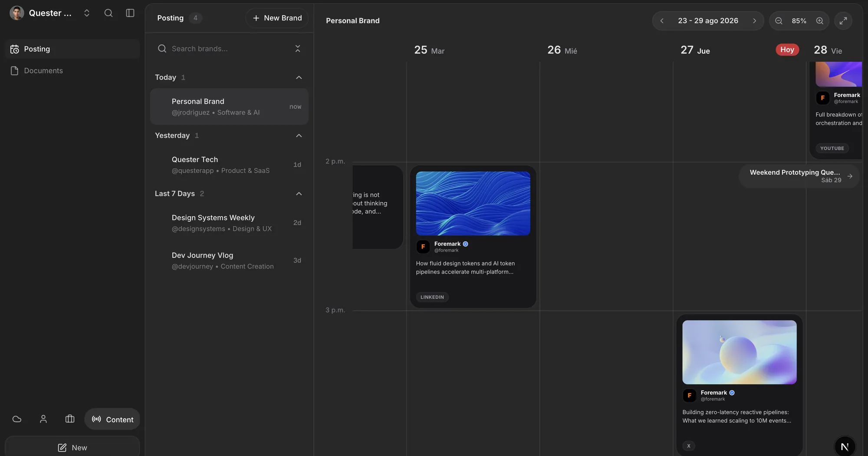This screenshot has height=456, width=868.
Task: Click the YOUTUBE platform tag
Action: pyautogui.click(x=832, y=148)
